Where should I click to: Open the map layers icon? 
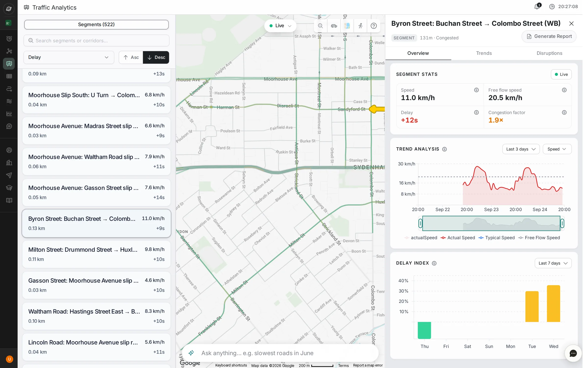(347, 26)
